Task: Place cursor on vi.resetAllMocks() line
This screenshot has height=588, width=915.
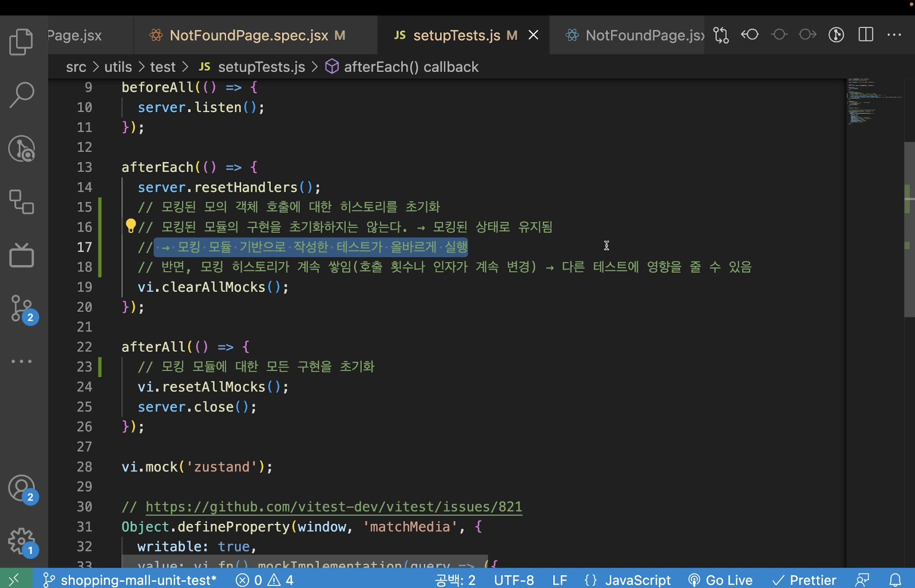Action: [x=213, y=387]
